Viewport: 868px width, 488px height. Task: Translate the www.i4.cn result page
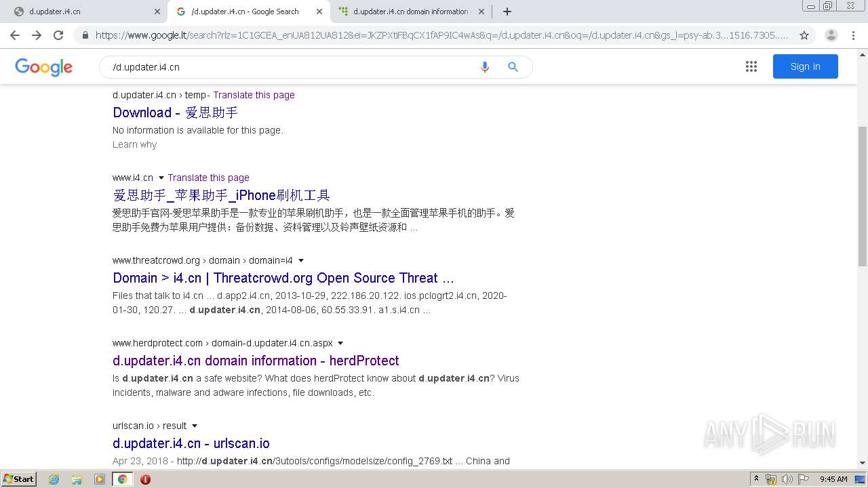click(208, 178)
